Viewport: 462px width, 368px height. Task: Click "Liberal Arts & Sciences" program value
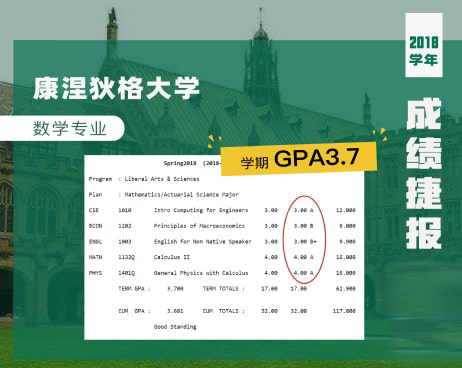[162, 179]
